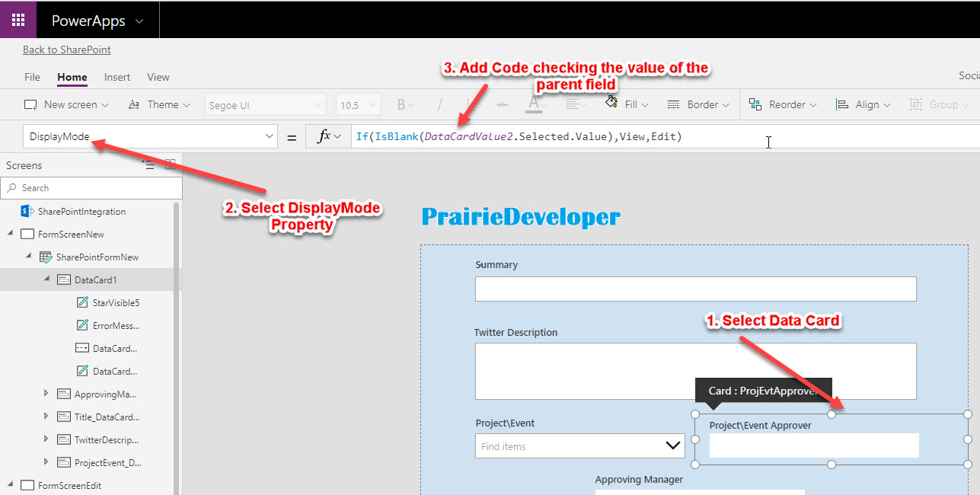Click the PrairieDeveloper title label
Viewport: 980px width, 495px height.
point(521,217)
